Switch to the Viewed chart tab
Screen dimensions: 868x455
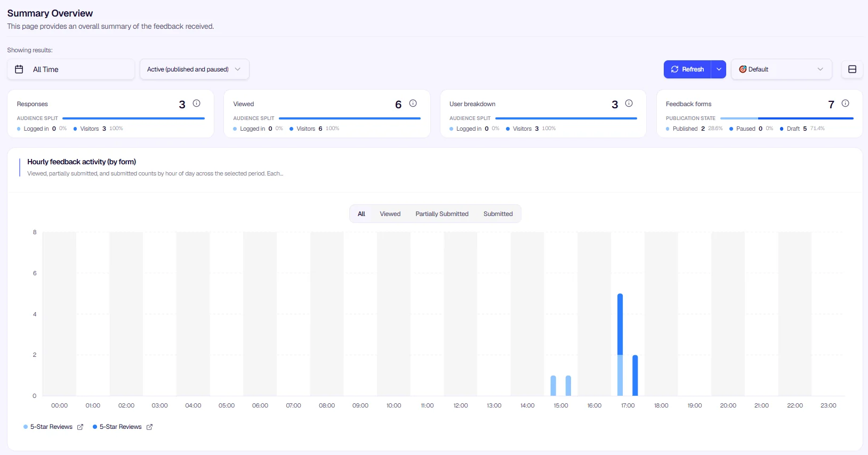point(390,214)
